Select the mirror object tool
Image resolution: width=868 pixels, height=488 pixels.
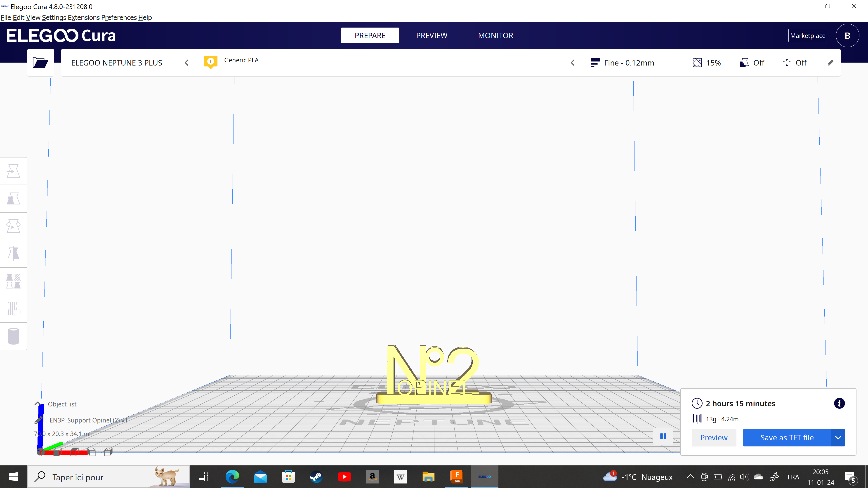pyautogui.click(x=13, y=253)
